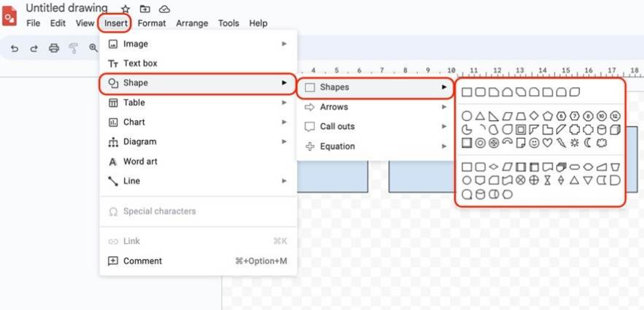Click the document cloud status icon
This screenshot has height=310, width=644.
164,9
